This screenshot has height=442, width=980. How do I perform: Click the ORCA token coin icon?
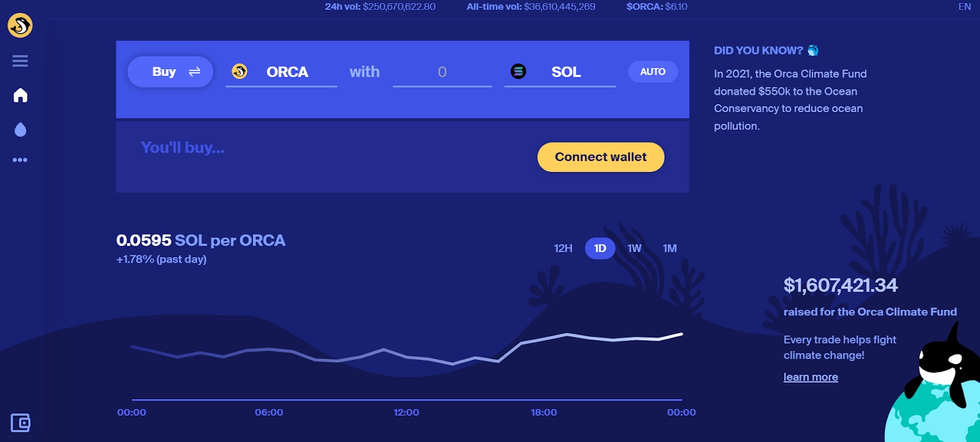(x=239, y=72)
